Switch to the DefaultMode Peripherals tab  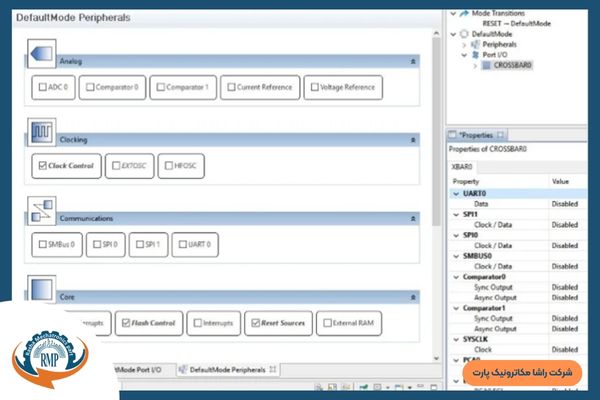227,369
